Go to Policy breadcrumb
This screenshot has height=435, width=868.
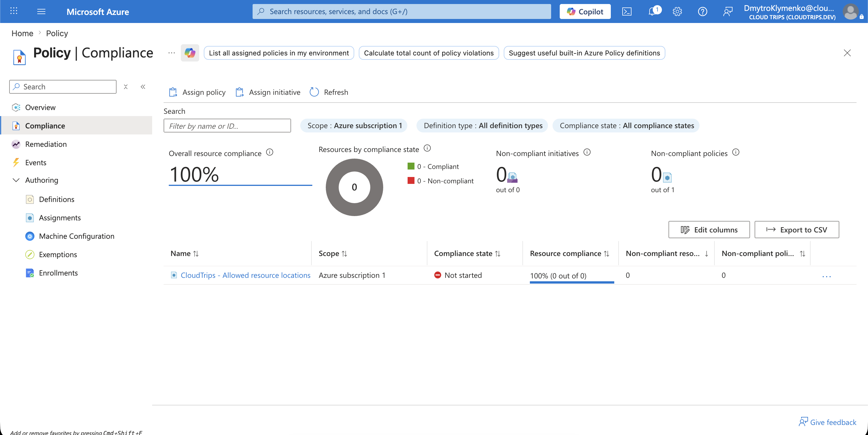coord(57,33)
